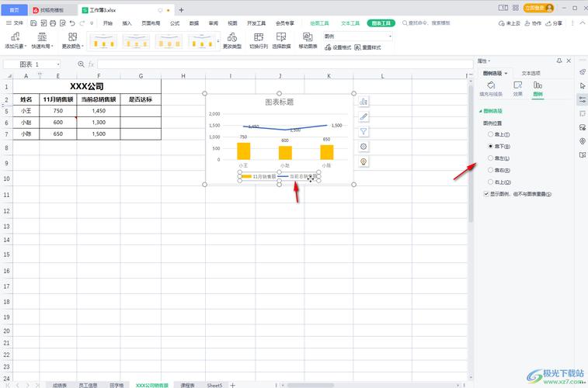This screenshot has width=588, height=388.
Task: Click the chart settings gear icon beside chart
Action: [364, 147]
